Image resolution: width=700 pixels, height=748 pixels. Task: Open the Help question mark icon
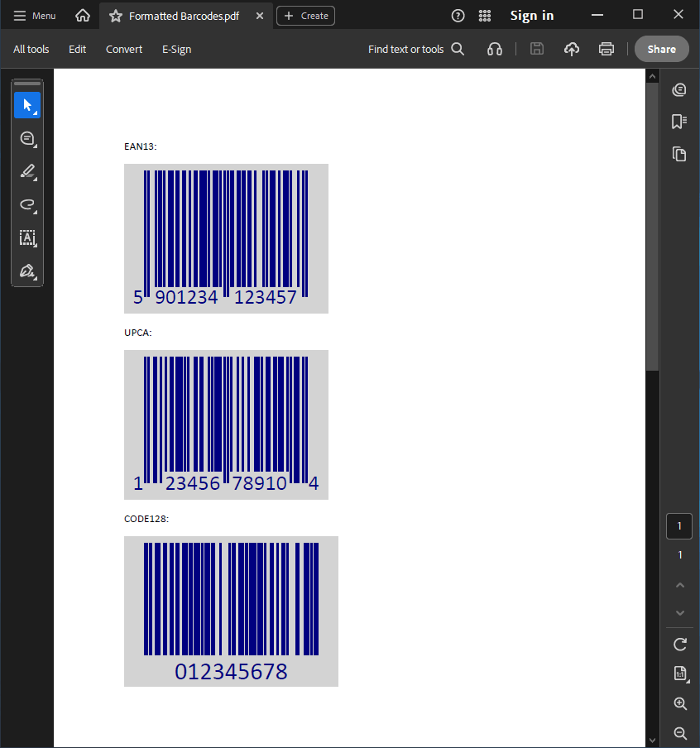(x=458, y=16)
